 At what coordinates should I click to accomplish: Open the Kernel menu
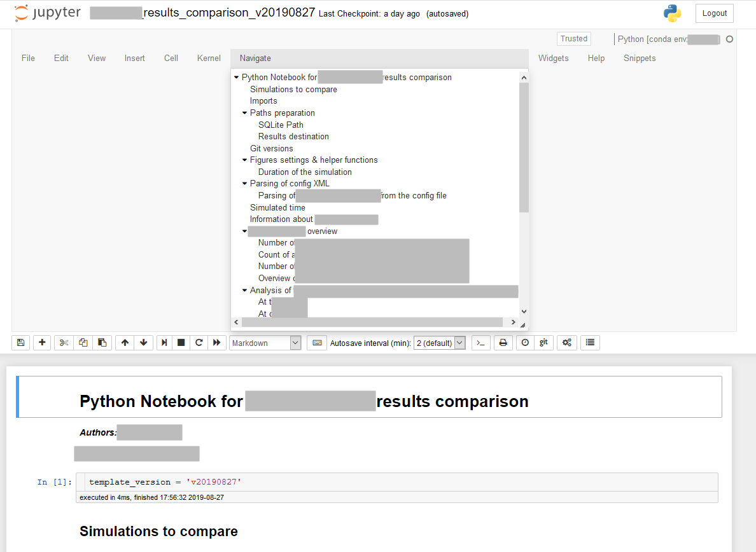209,58
